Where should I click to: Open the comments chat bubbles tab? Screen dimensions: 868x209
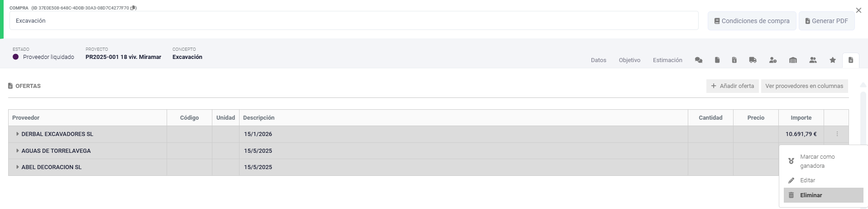699,60
